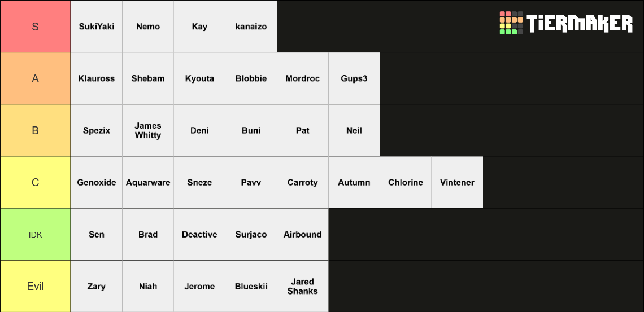Screen dimensions: 644x312
Task: Click the IDK tier label
Action: pos(36,235)
